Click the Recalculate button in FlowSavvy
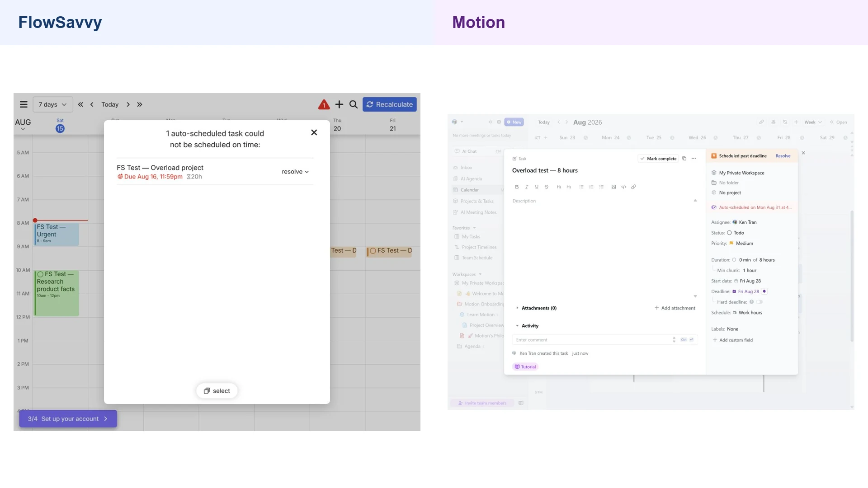Screen dimensions: 868x488 pyautogui.click(x=390, y=104)
